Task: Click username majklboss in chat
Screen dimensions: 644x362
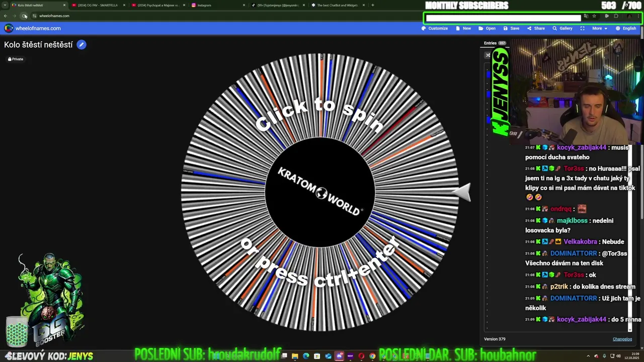Action: [x=572, y=221]
